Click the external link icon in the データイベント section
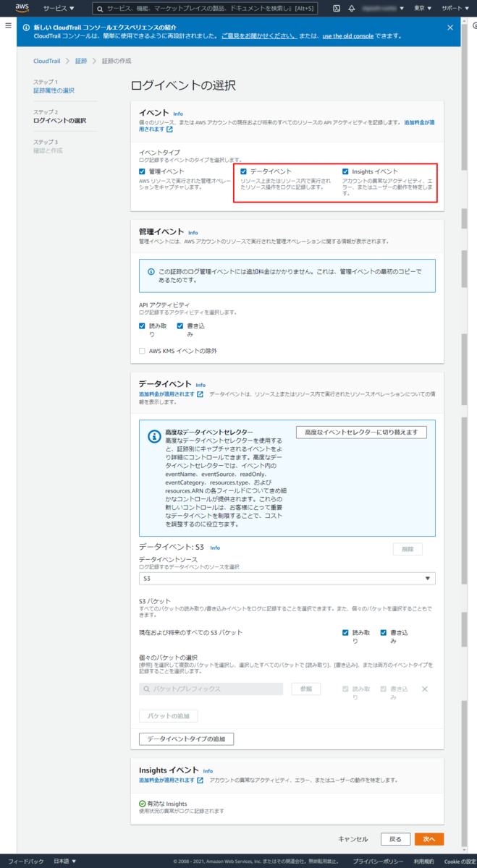 (x=200, y=394)
